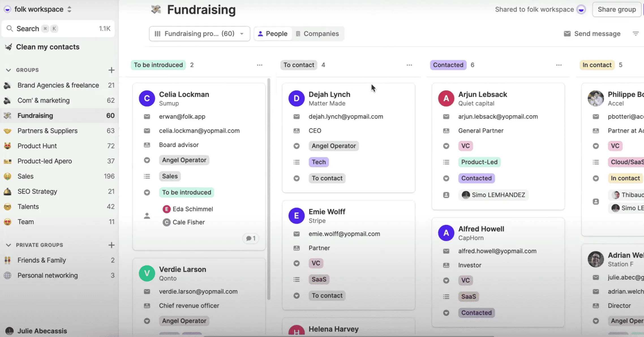Click the Contacted column header label
Viewport: 644px width, 337px height.
click(448, 65)
